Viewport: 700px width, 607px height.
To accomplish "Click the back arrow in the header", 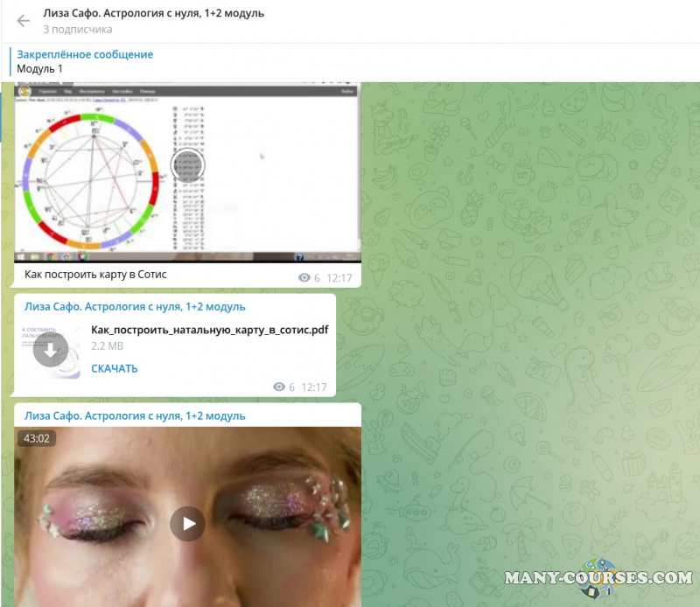I will 24,21.
